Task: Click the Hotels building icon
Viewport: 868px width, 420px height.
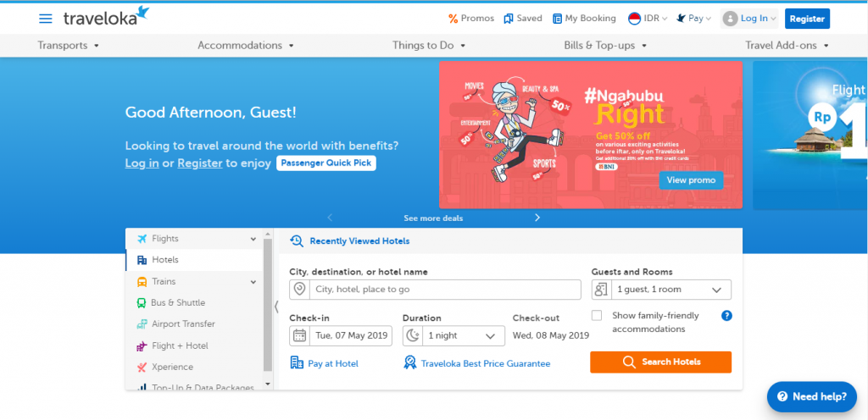Action: tap(142, 260)
